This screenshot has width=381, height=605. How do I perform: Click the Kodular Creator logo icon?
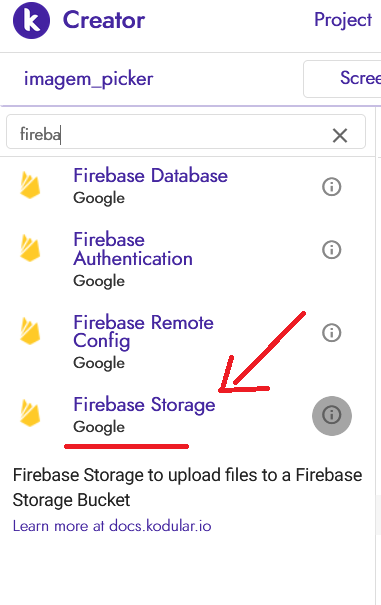tap(31, 20)
